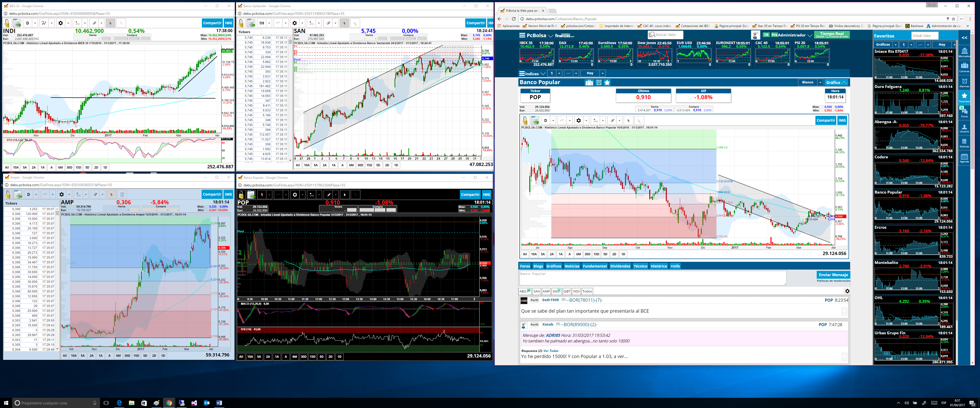Switch to Dividendos tab
The width and height of the screenshot is (980, 408).
[620, 266]
